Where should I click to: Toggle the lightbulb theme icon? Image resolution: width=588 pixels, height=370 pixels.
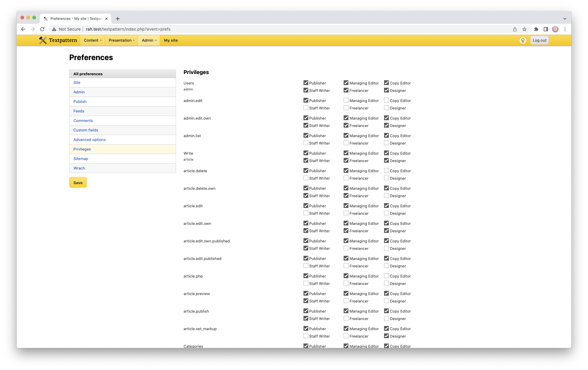tap(523, 40)
